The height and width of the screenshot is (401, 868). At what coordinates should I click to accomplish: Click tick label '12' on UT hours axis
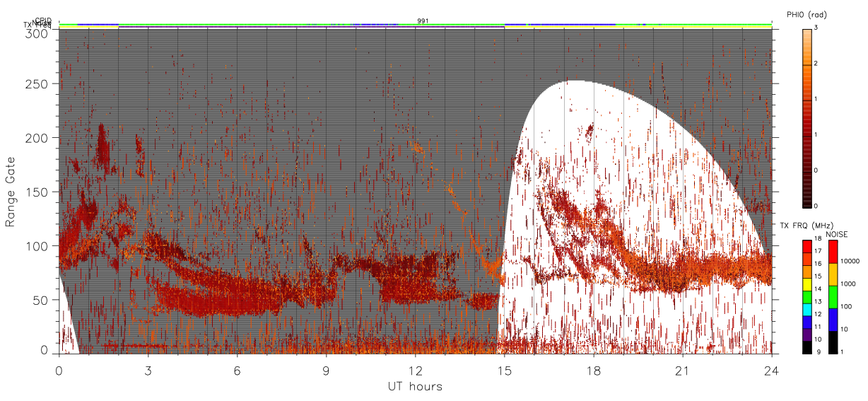pos(415,370)
